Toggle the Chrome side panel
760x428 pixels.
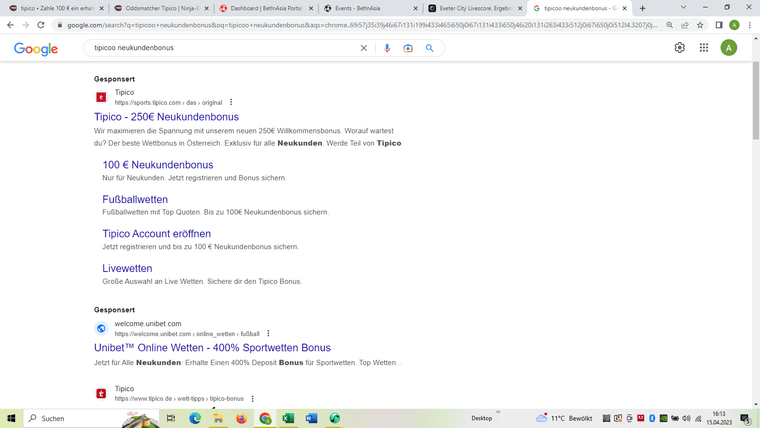(719, 25)
